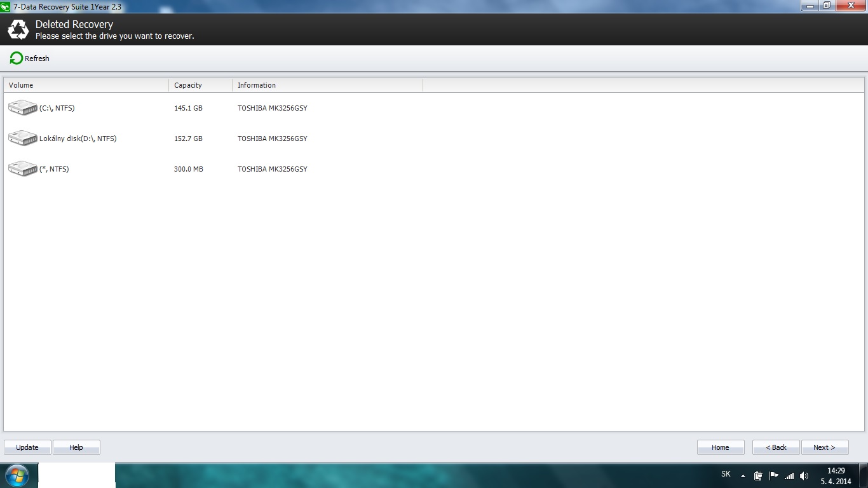
Task: Select Lokálny disk(D:\, NTFS) volume
Action: [434, 139]
